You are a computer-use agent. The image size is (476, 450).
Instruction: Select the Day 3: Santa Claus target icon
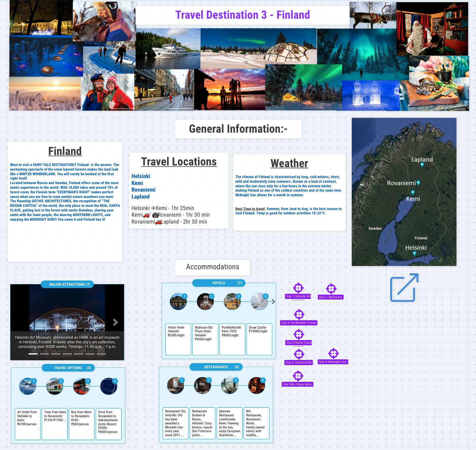point(299,334)
